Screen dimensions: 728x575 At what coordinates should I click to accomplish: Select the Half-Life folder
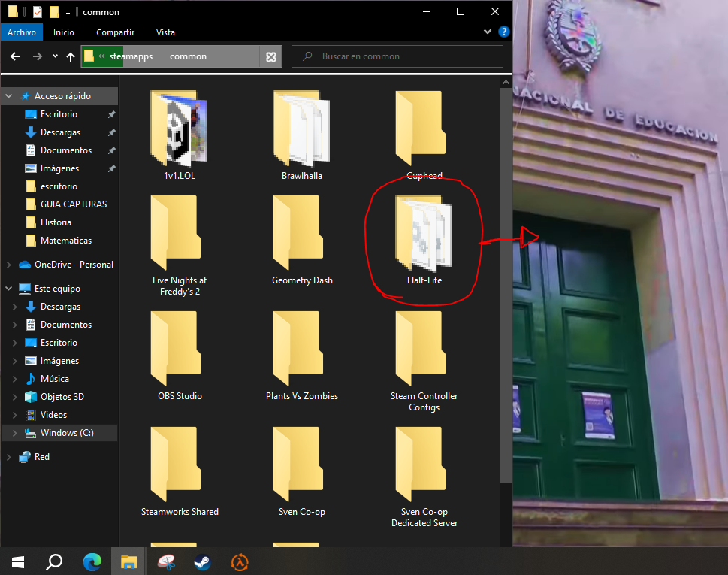(424, 240)
